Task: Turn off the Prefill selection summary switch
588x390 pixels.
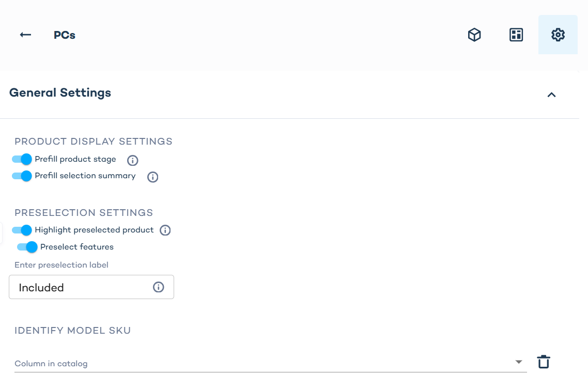Action: coord(22,176)
